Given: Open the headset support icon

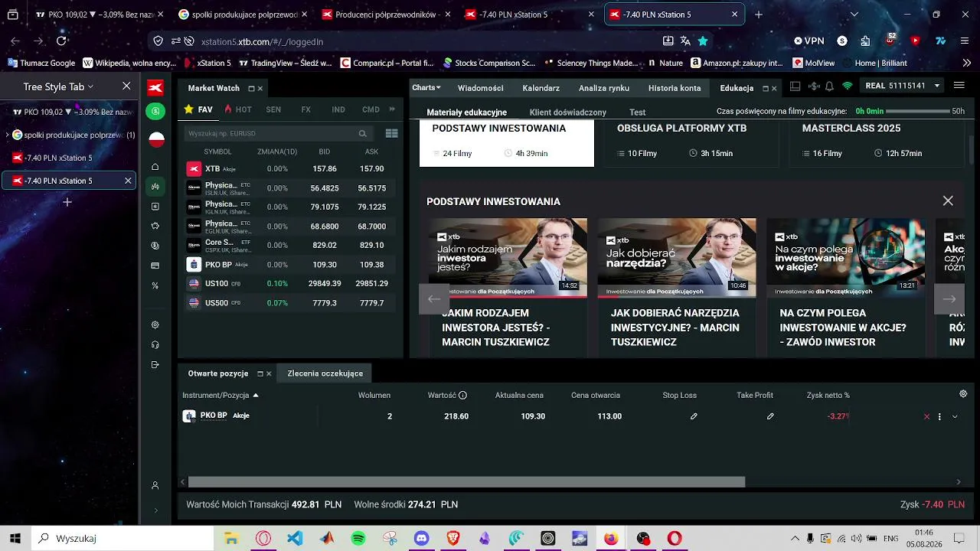Looking at the screenshot, I should pyautogui.click(x=155, y=344).
